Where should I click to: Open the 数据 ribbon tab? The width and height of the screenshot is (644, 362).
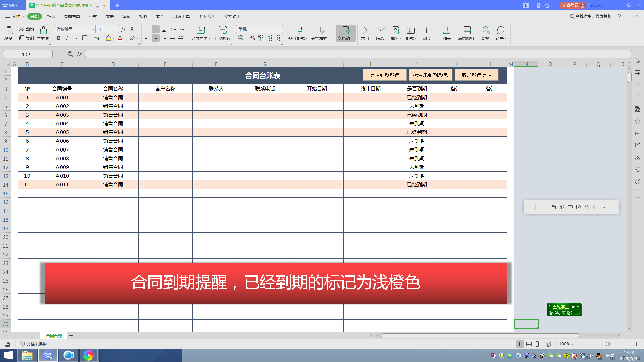pos(110,16)
